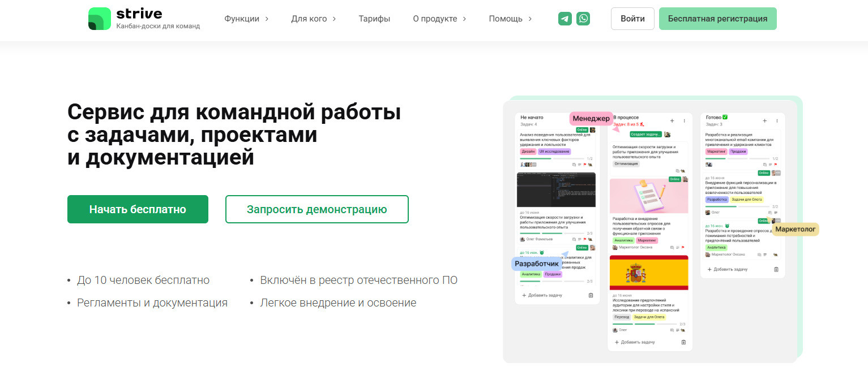The image size is (868, 380).
Task: Expand the chevron next to Помощь
Action: 530,19
